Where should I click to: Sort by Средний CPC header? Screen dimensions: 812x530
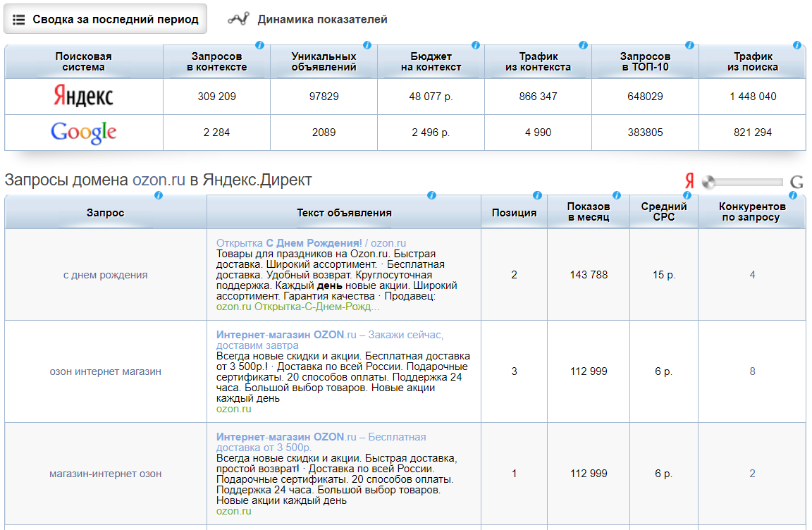tap(664, 211)
